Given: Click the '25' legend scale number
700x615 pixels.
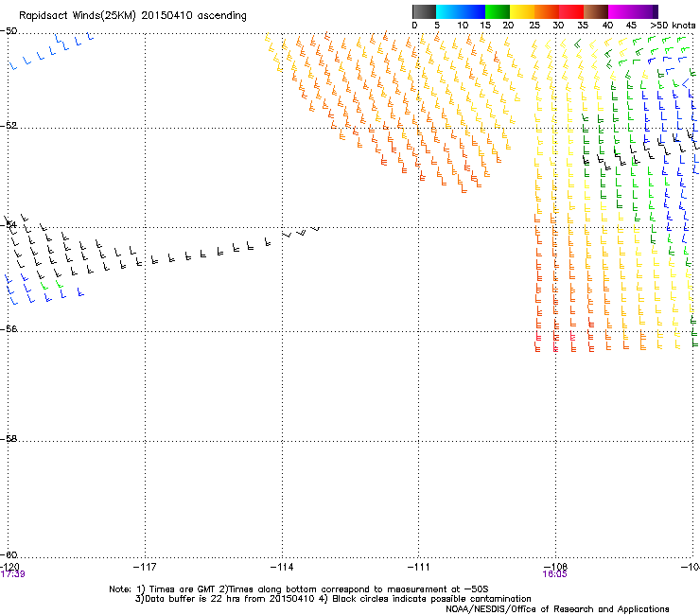Looking at the screenshot, I should point(534,26).
